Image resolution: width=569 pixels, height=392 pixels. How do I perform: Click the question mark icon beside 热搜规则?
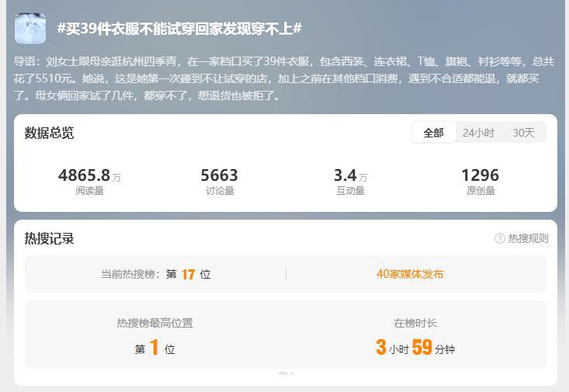pos(500,239)
